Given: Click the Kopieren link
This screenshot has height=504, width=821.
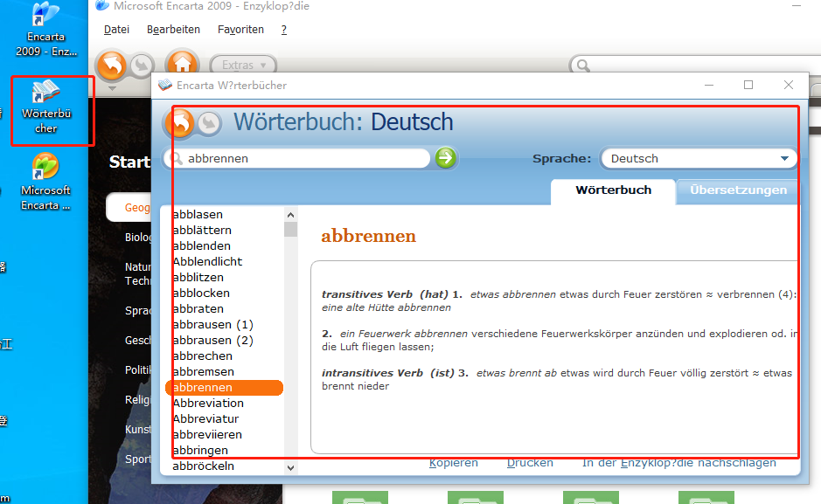Looking at the screenshot, I should pos(454,463).
